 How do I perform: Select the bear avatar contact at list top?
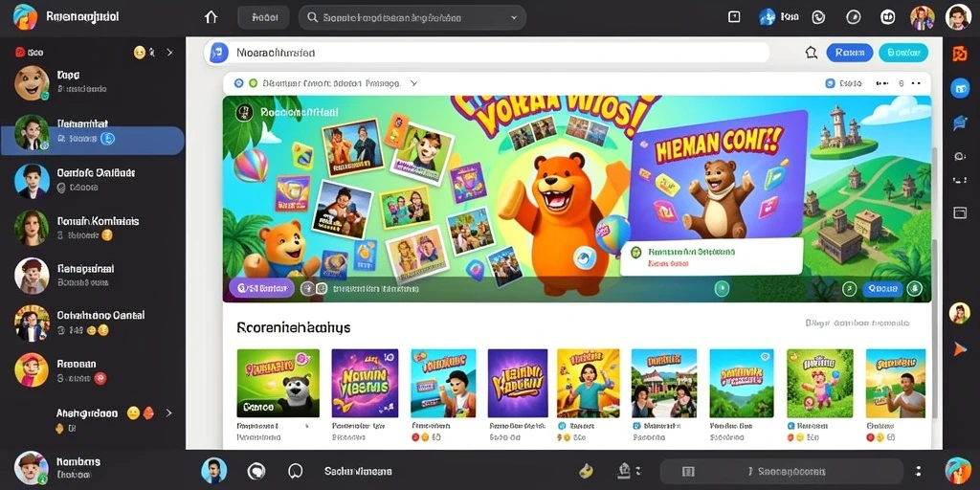coord(32,82)
